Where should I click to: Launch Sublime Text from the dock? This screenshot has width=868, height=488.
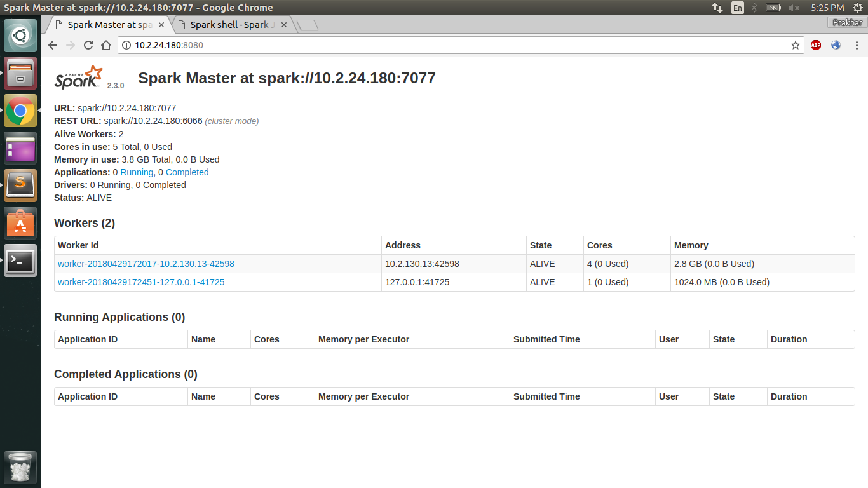coord(20,185)
